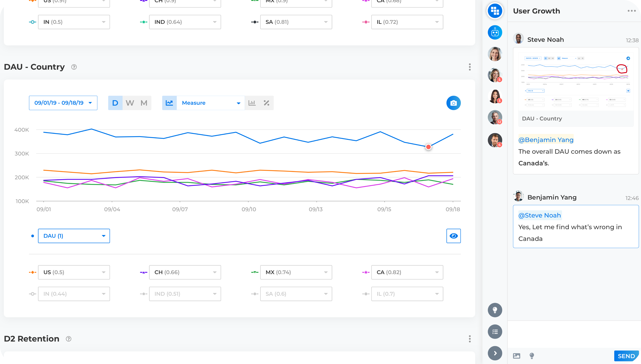Viewport: 641px width, 364px height.
Task: Expand the DAU (1) dropdown
Action: 74,236
